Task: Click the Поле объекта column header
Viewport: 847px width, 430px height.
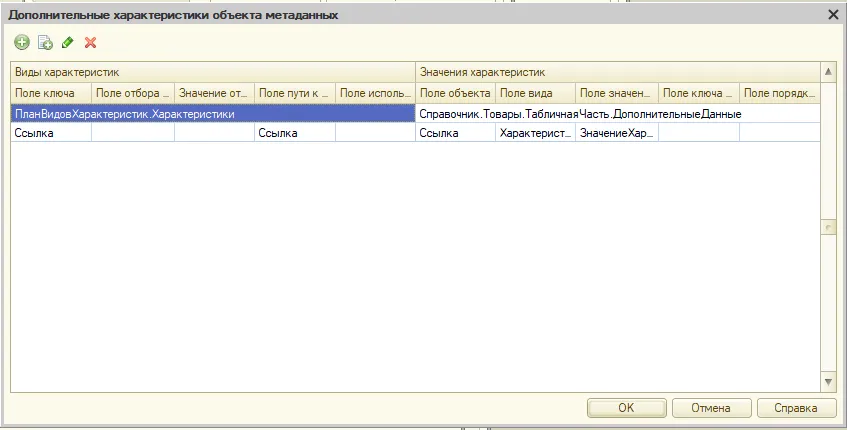Action: tap(455, 93)
